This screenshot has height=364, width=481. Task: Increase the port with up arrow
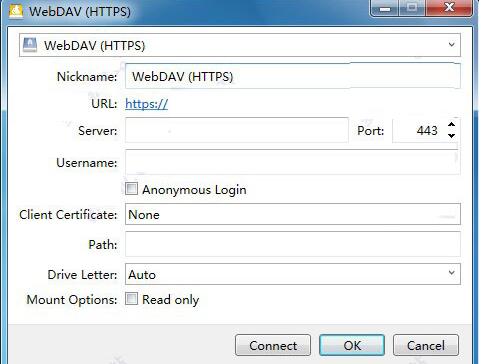(452, 125)
